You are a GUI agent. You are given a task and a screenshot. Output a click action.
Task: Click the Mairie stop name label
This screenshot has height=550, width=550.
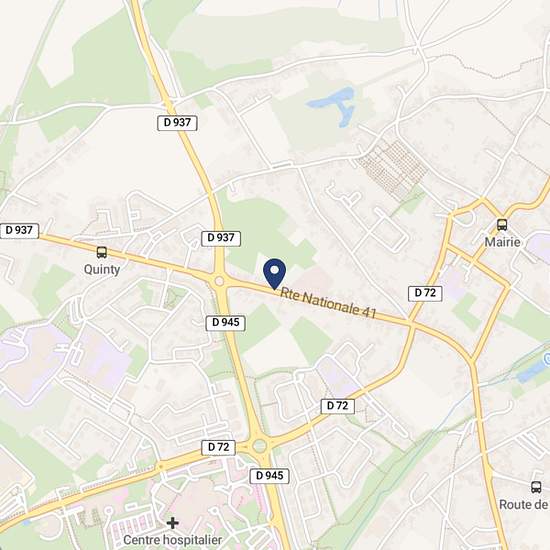point(502,242)
